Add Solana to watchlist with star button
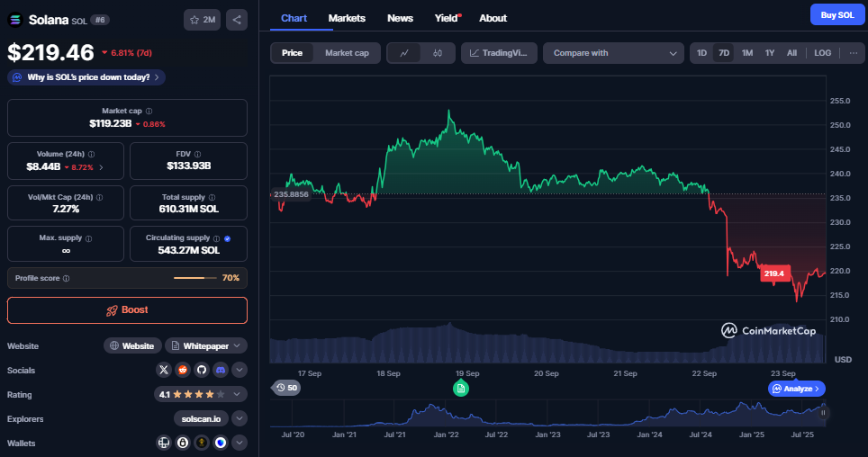The width and height of the screenshot is (868, 457). (x=202, y=20)
